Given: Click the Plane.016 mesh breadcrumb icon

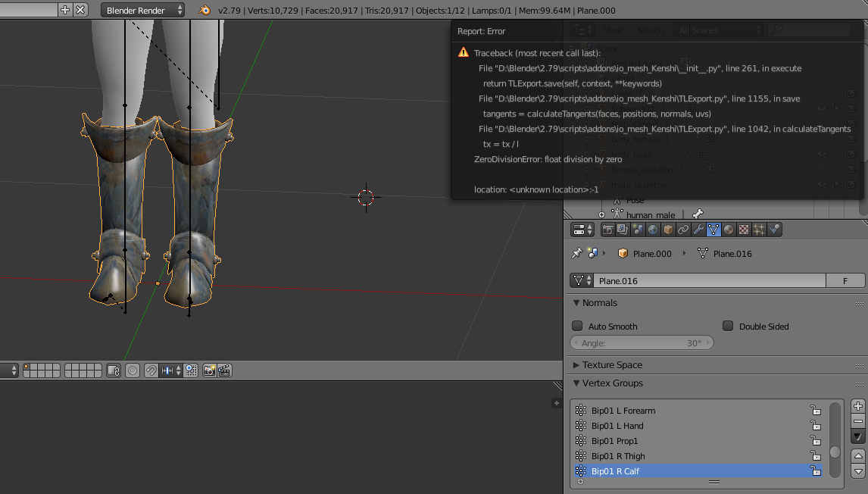Looking at the screenshot, I should 702,253.
